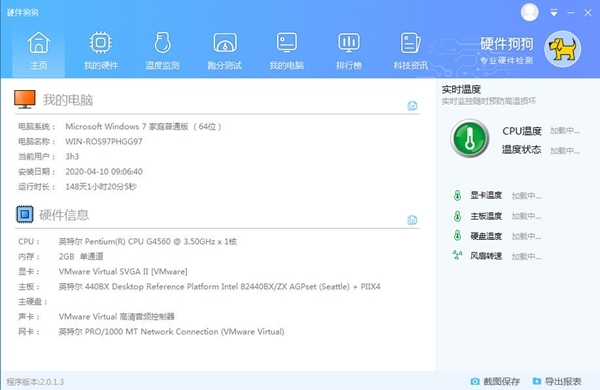Click 显卡温度 thermometer icon
Screen dimensions: 600x390
pyautogui.click(x=457, y=196)
